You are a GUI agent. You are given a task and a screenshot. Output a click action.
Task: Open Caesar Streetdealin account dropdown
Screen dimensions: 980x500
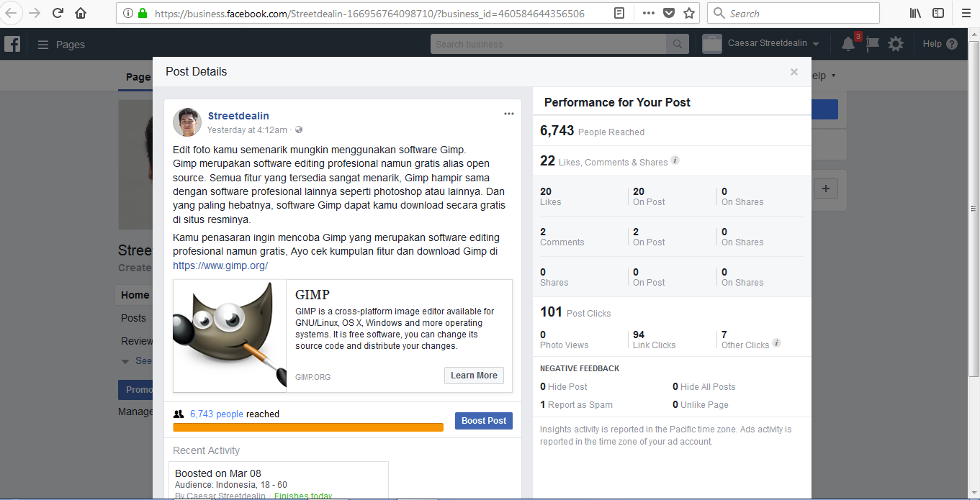tap(774, 44)
